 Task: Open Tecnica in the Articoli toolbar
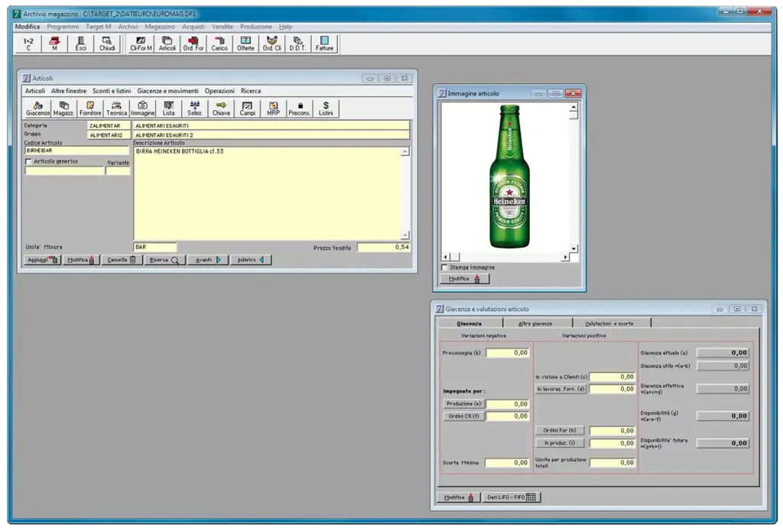point(116,109)
